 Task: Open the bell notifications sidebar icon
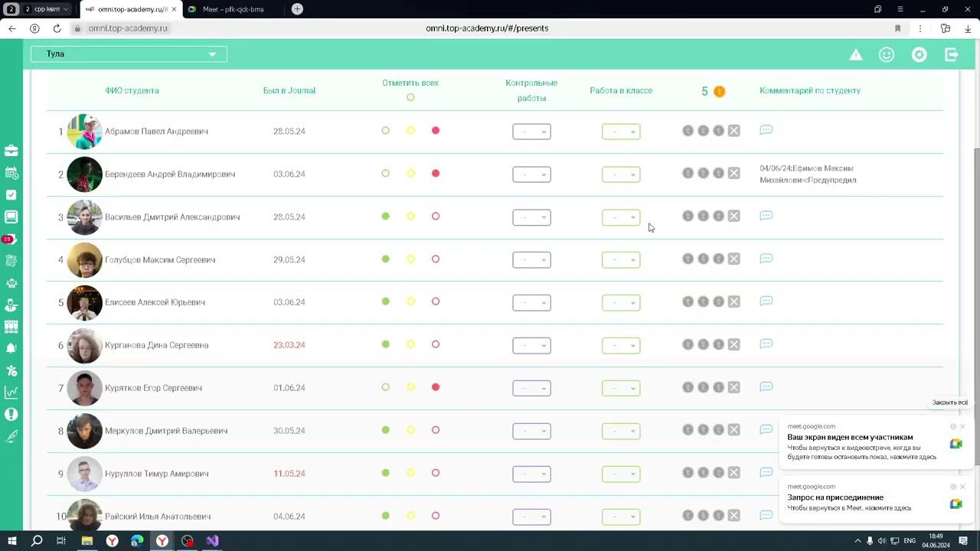pyautogui.click(x=11, y=348)
